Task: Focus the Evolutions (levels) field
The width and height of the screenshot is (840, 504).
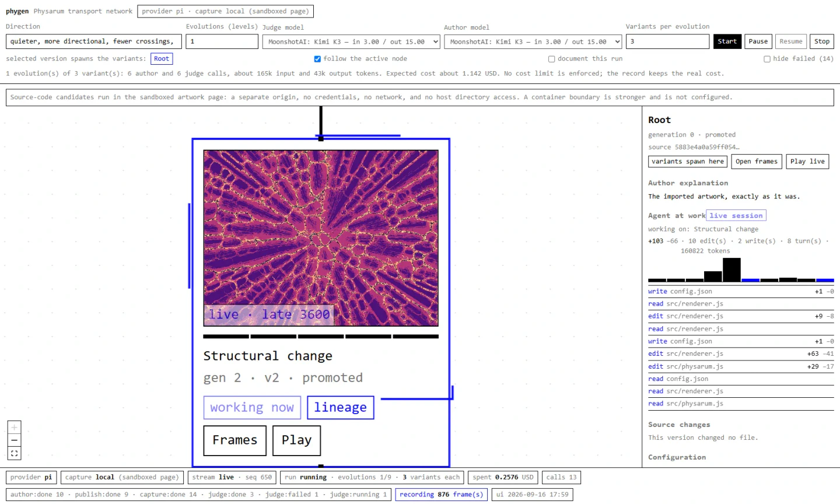Action: [222, 41]
